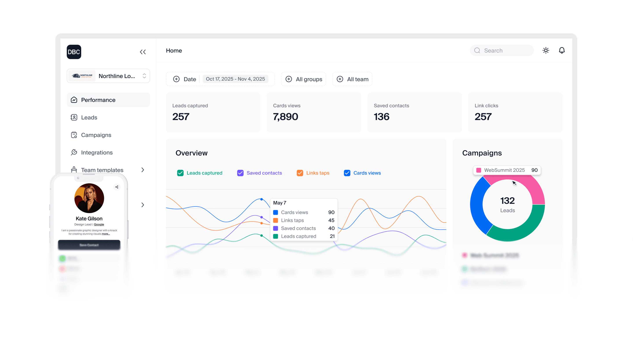
Task: Click the Home page title
Action: coord(174,51)
